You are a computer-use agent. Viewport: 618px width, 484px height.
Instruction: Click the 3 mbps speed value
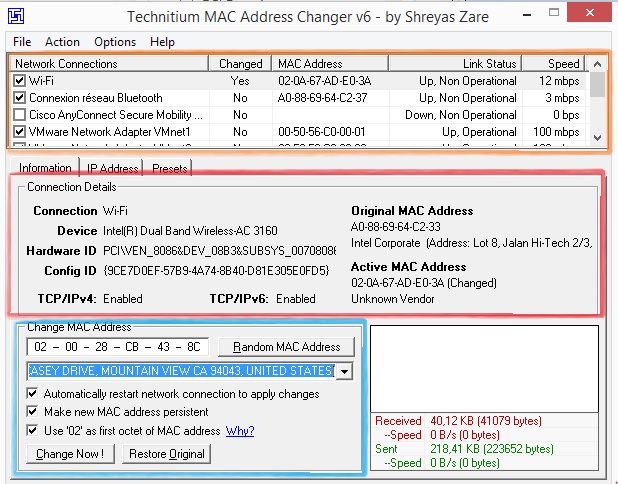pos(562,98)
